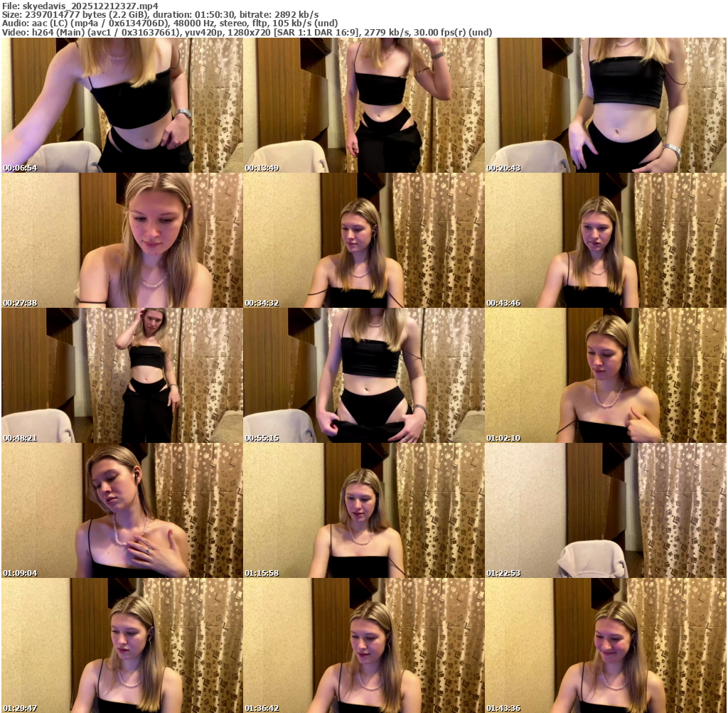Select thumbnail at timestamp 01:02:10
Screen dimensions: 728x713
(606, 375)
